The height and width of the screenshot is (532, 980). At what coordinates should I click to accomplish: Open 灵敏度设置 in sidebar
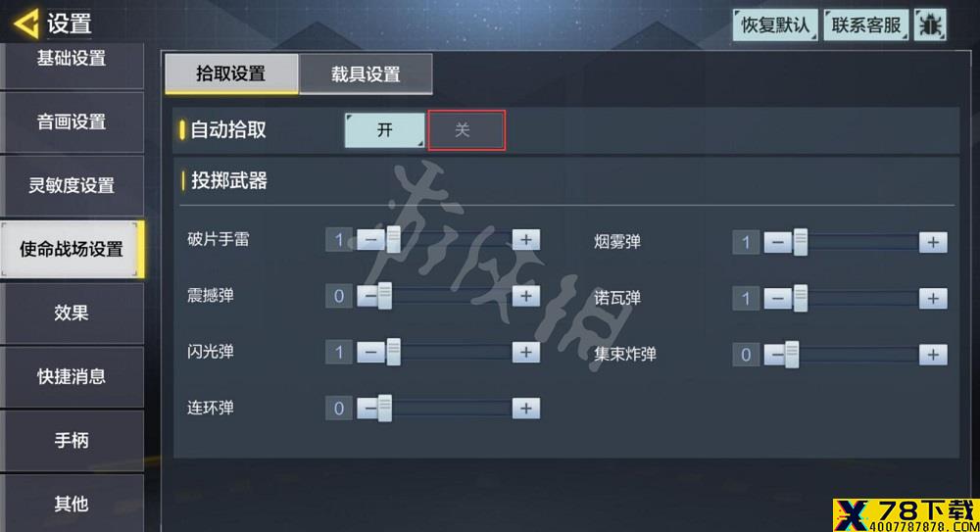(72, 186)
